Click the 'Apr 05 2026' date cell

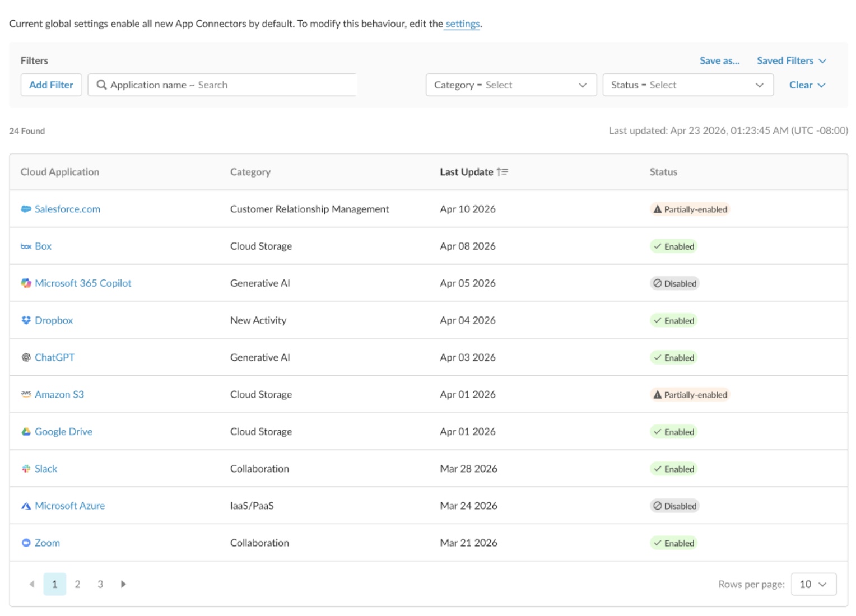[x=468, y=283]
